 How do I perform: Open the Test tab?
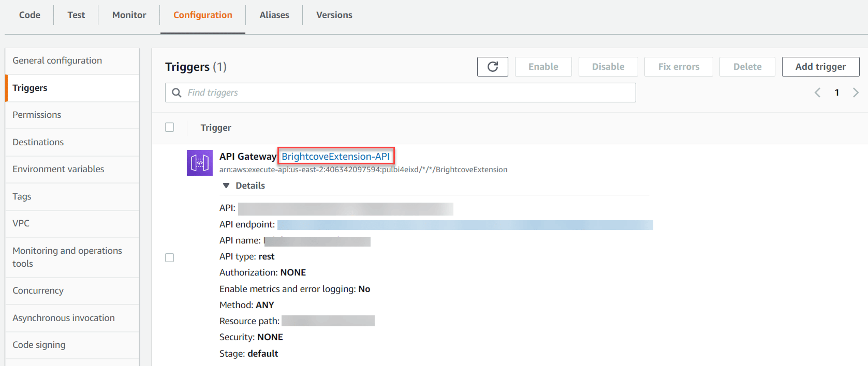[x=76, y=15]
